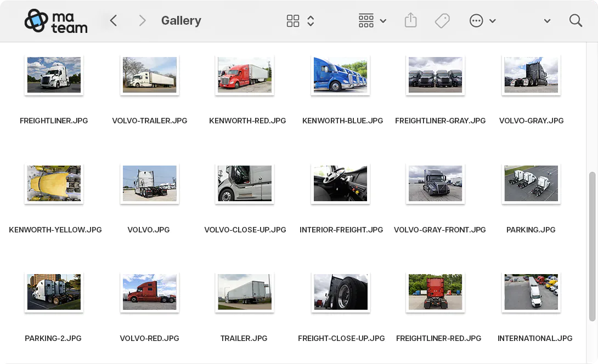Expand the rightmost chevron before the search icon
This screenshot has height=364, width=598.
tap(546, 20)
